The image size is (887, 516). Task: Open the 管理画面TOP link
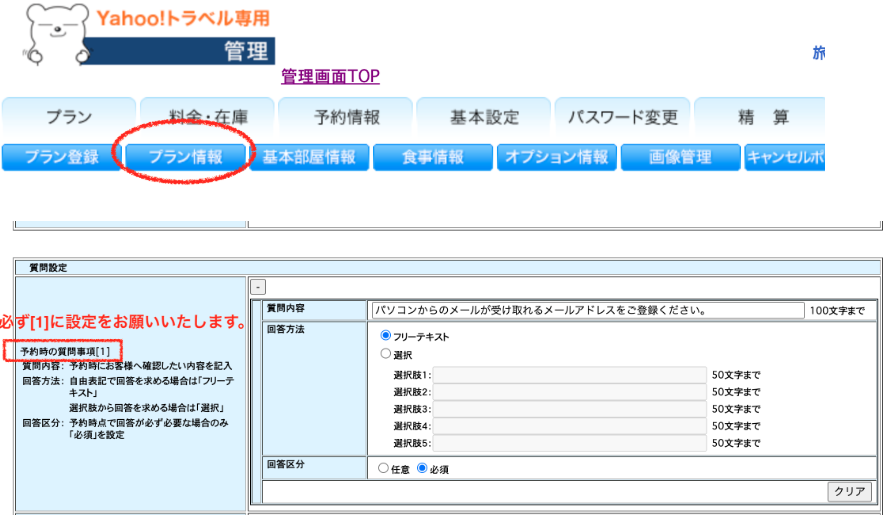coord(330,77)
